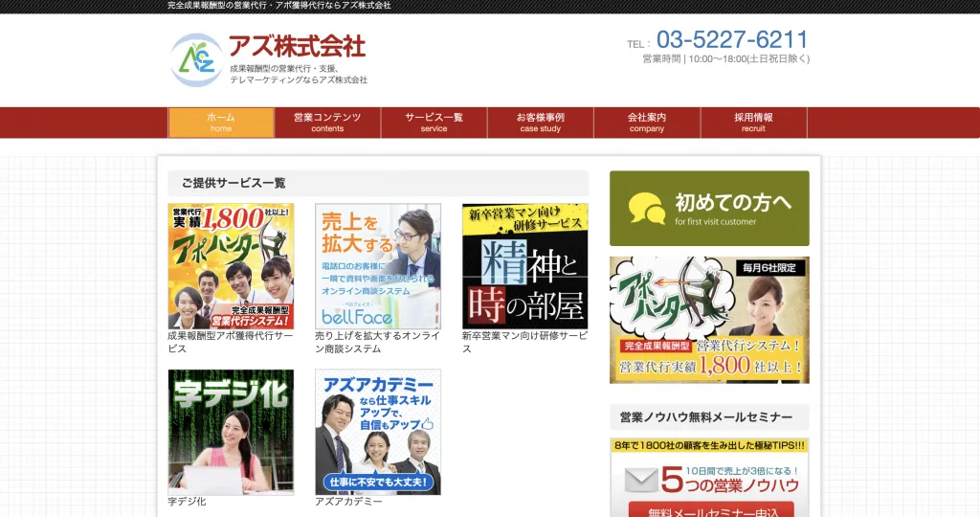Viewport: 980px width, 517px height.
Task: Open the 精神と時の部屋 thumbnail
Action: click(525, 266)
